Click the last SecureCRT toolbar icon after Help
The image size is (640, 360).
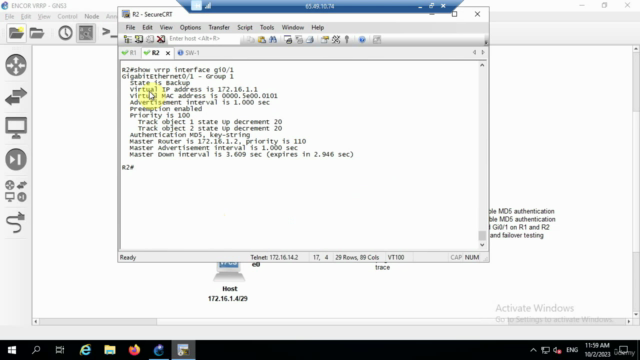pos(377,39)
